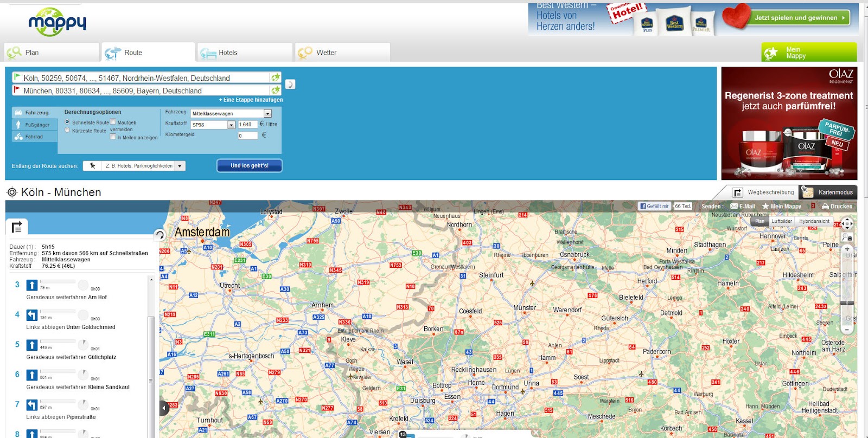Choose the Schnellste Route radio option
The width and height of the screenshot is (868, 438).
tap(67, 123)
